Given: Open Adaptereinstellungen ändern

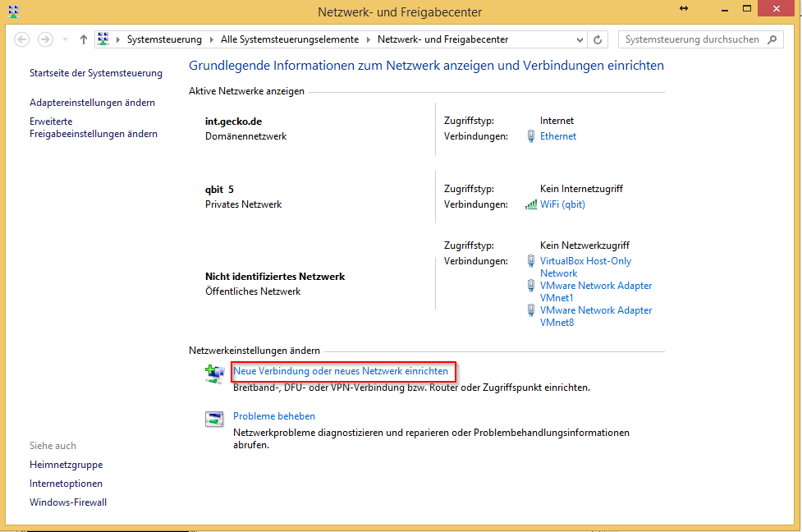Looking at the screenshot, I should tap(91, 102).
